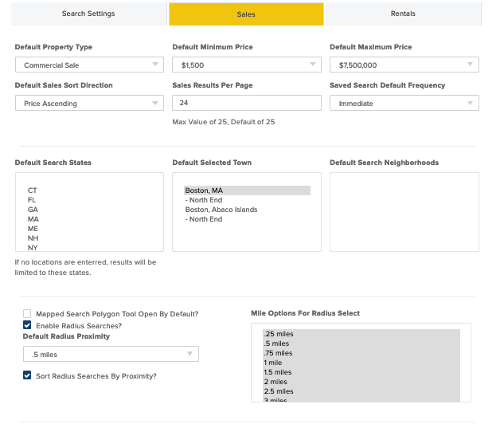504x424 pixels.
Task: Click the empty Default Search Neighborhoods list
Action: [x=404, y=212]
